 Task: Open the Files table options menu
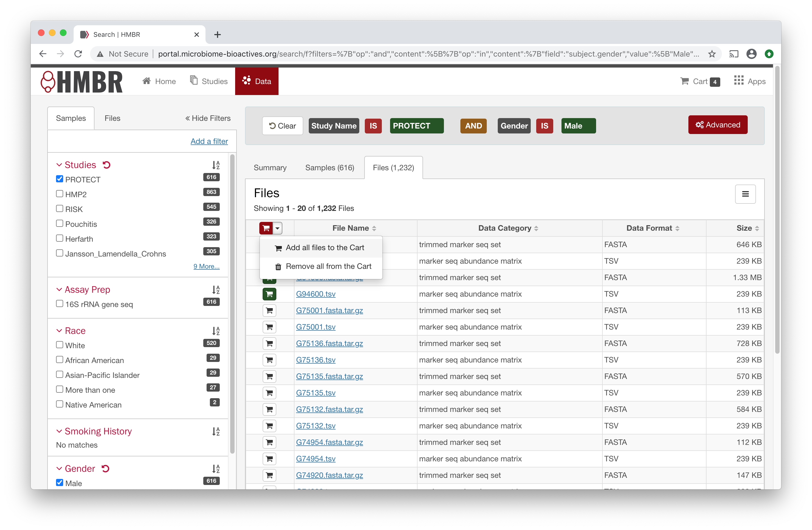pos(746,194)
